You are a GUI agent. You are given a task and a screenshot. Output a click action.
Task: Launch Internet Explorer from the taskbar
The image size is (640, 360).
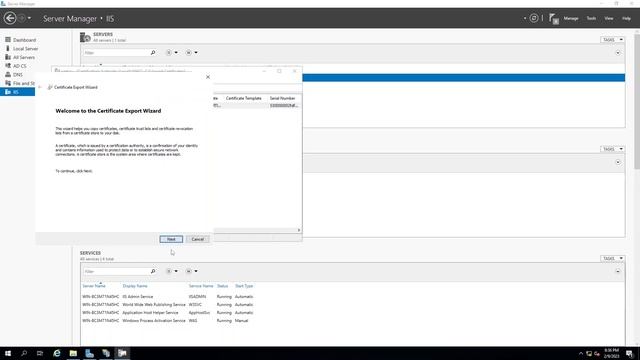(x=57, y=353)
